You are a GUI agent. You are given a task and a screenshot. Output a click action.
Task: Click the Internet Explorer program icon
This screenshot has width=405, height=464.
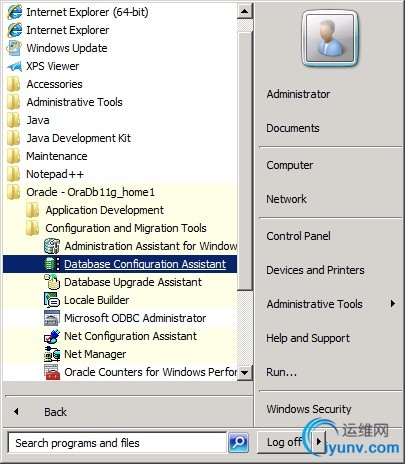tap(15, 30)
